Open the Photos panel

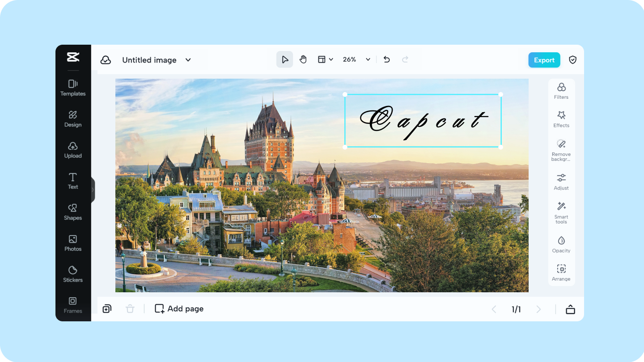click(72, 243)
